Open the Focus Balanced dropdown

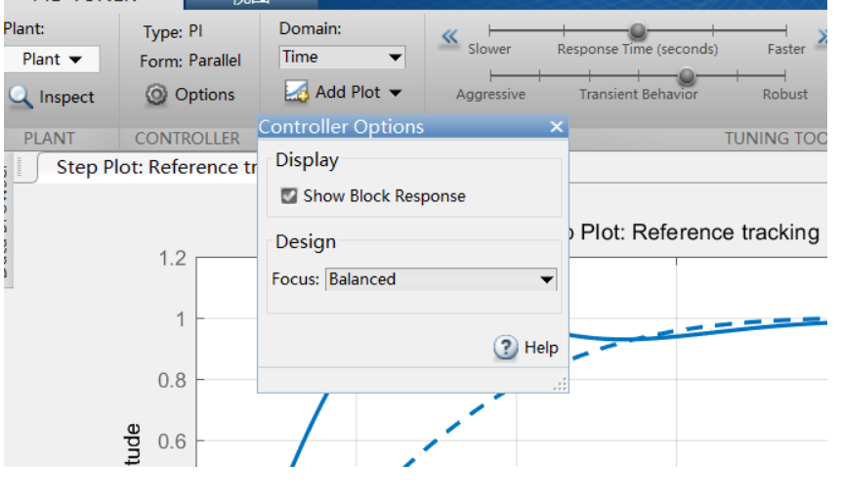click(441, 279)
